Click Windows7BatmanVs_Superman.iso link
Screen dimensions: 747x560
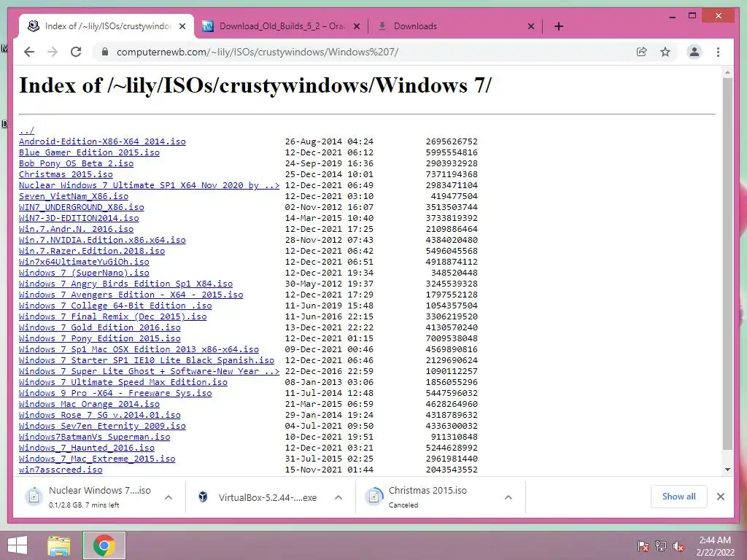(94, 437)
